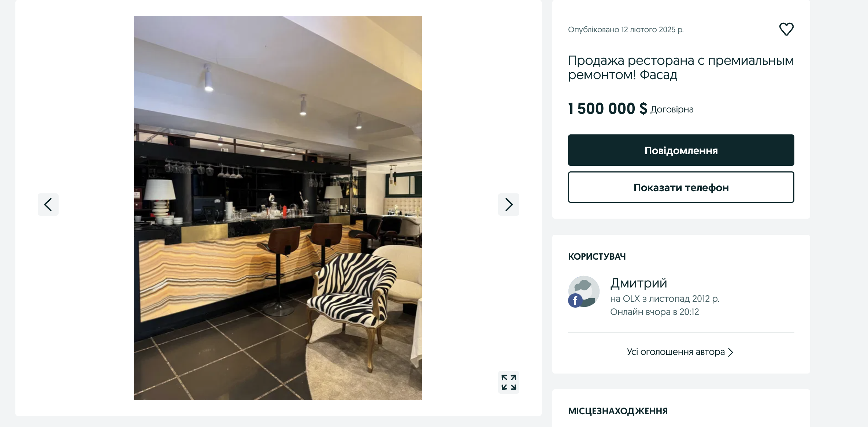
Task: Click the Договірна price label
Action: (x=672, y=109)
